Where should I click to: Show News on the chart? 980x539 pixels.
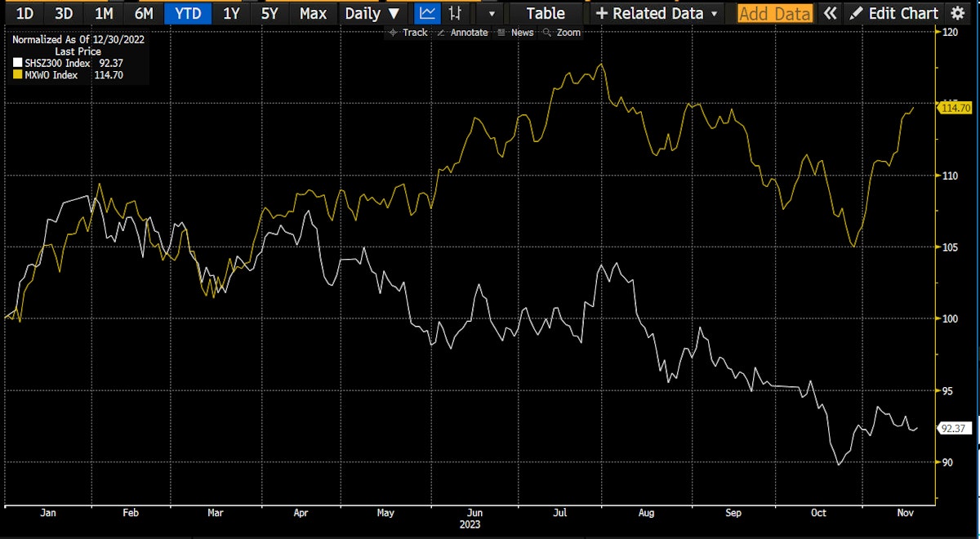(516, 33)
